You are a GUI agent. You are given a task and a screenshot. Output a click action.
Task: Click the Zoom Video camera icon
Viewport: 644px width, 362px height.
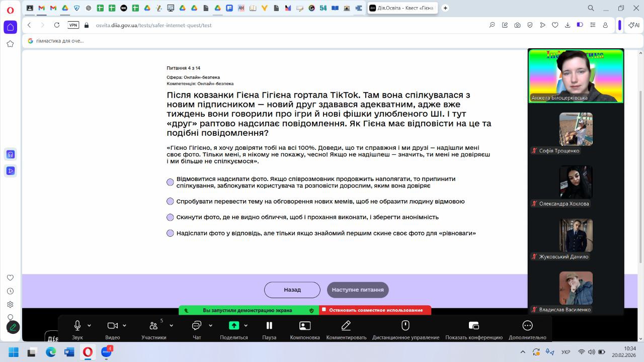coord(112,326)
